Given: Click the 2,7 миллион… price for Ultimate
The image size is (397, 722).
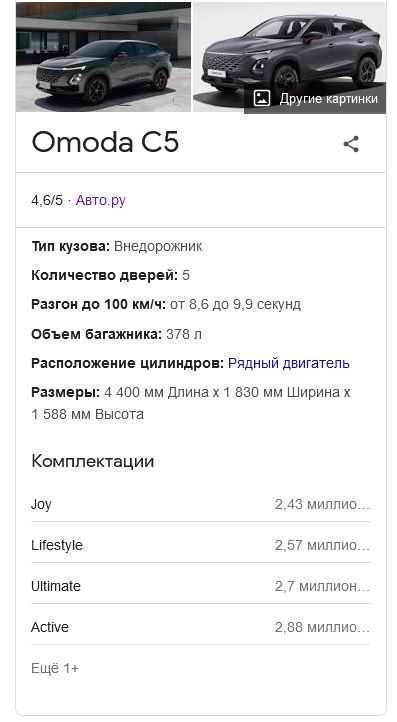Looking at the screenshot, I should (322, 586).
